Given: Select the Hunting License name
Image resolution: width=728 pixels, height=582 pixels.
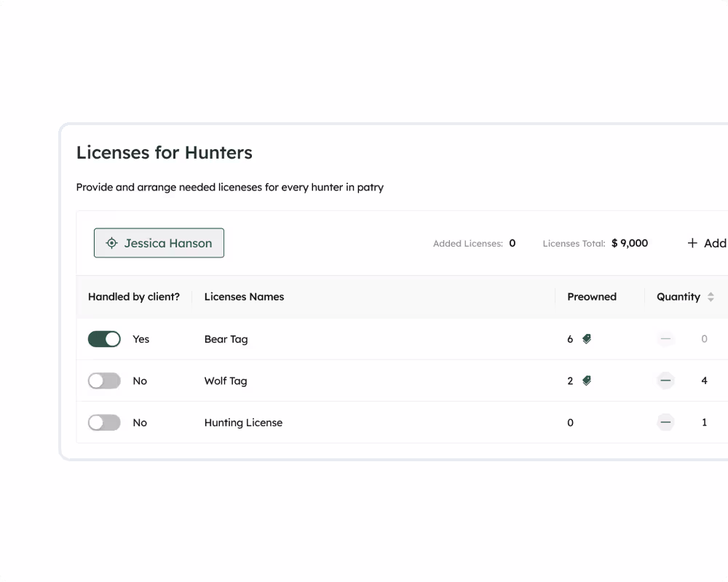Looking at the screenshot, I should pyautogui.click(x=243, y=423).
